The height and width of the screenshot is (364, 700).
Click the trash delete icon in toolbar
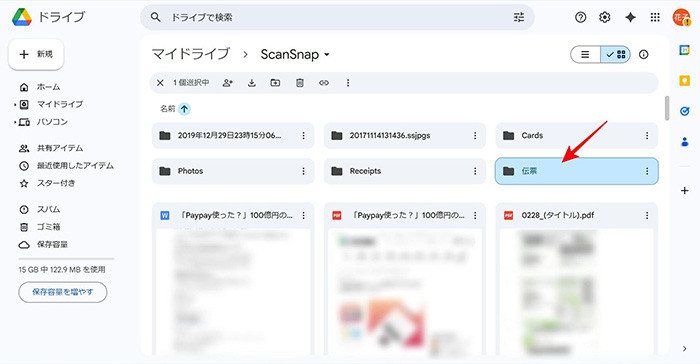pos(300,83)
